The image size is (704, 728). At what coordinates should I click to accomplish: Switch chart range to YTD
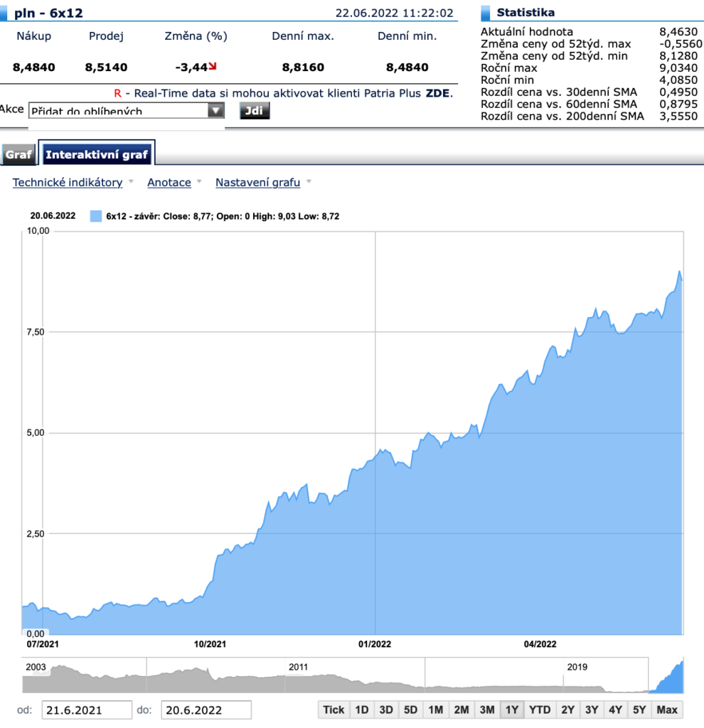[540, 710]
